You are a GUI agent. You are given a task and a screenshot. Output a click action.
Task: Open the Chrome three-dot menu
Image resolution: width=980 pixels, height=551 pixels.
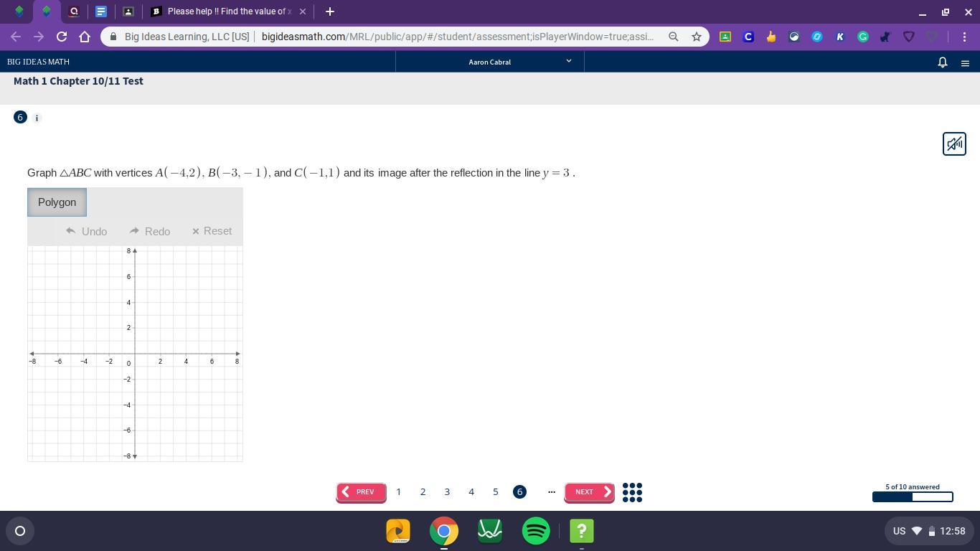(964, 37)
